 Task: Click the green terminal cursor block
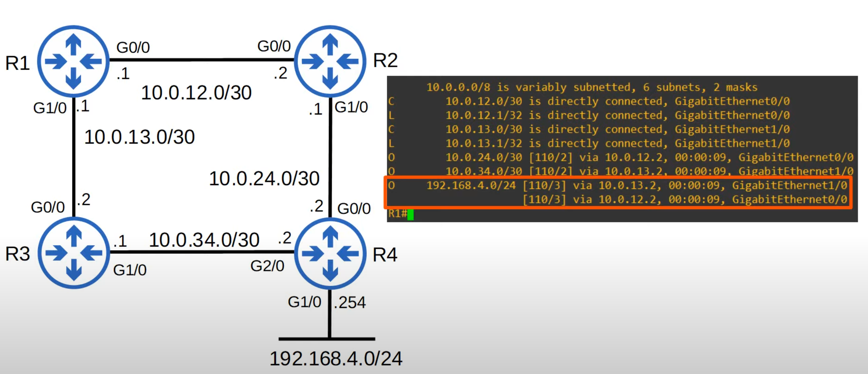(410, 214)
